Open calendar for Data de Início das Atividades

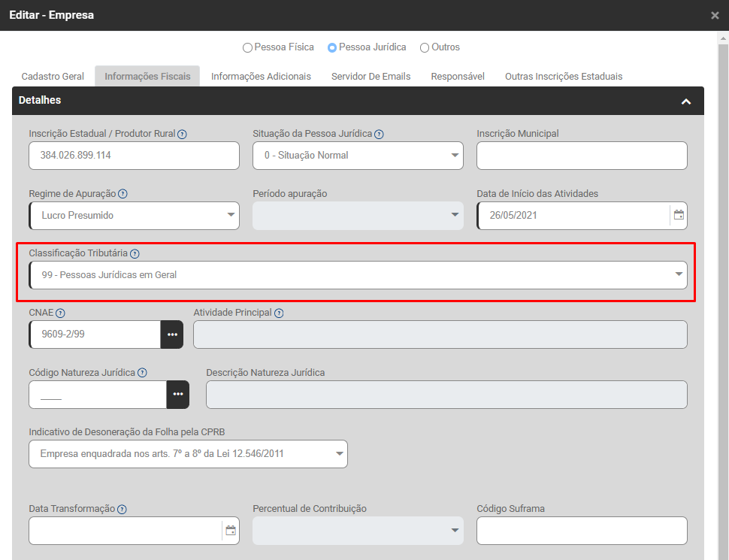pos(679,215)
